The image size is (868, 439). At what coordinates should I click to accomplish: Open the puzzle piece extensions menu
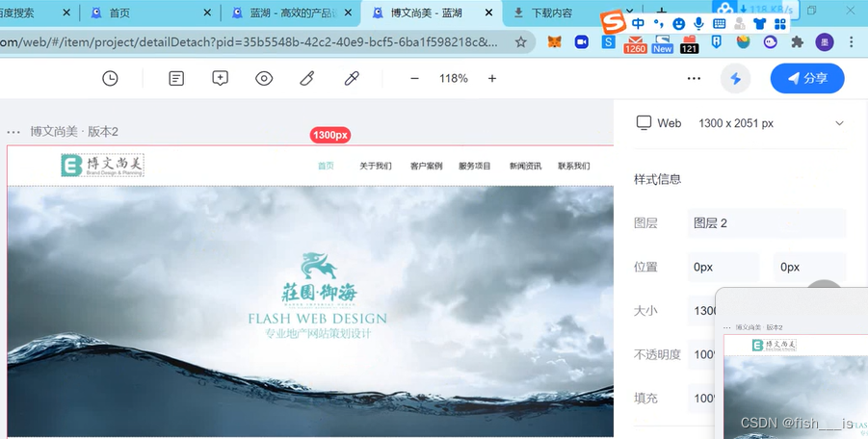[x=797, y=42]
